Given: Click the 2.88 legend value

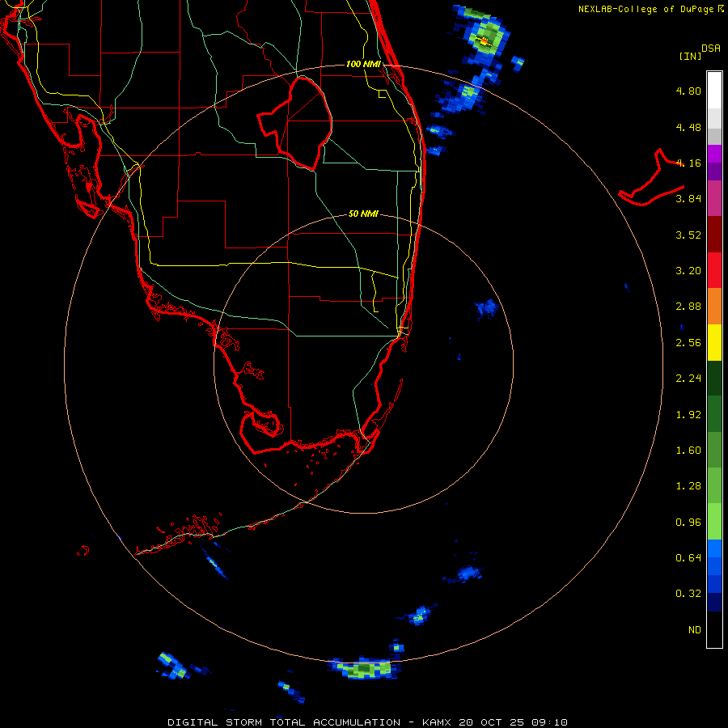Looking at the screenshot, I should pyautogui.click(x=688, y=307).
